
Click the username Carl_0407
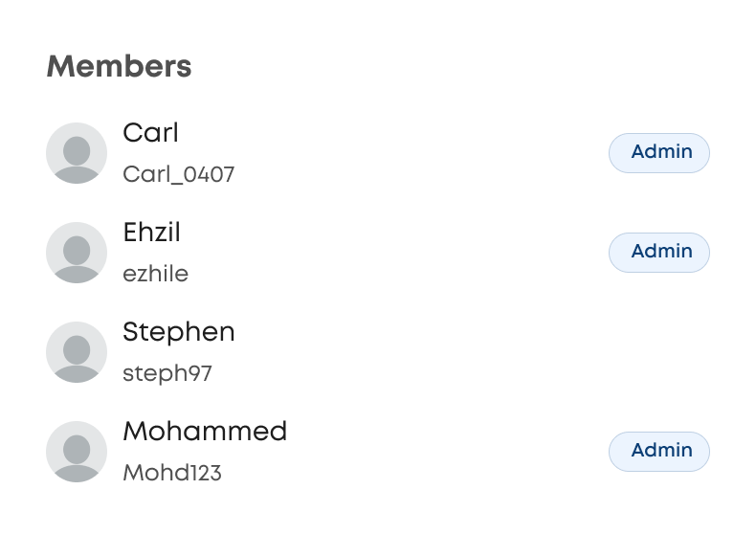[x=179, y=175]
